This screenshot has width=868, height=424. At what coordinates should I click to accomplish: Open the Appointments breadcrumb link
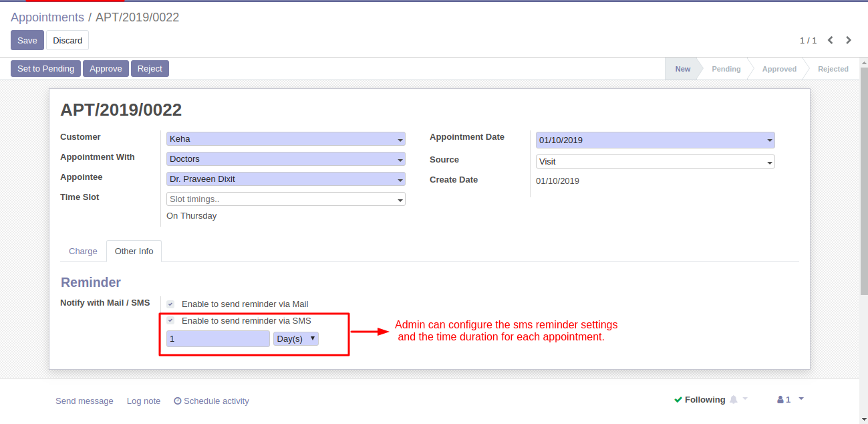pos(47,17)
